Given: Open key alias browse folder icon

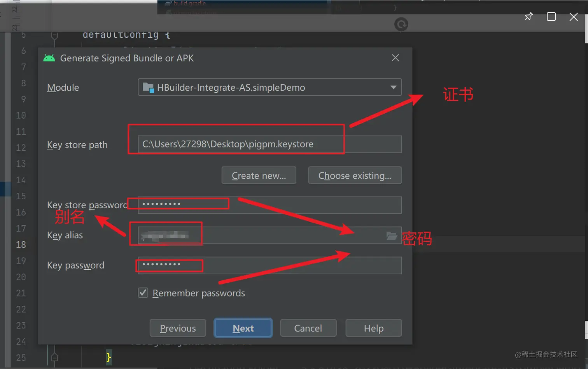Looking at the screenshot, I should pos(391,235).
